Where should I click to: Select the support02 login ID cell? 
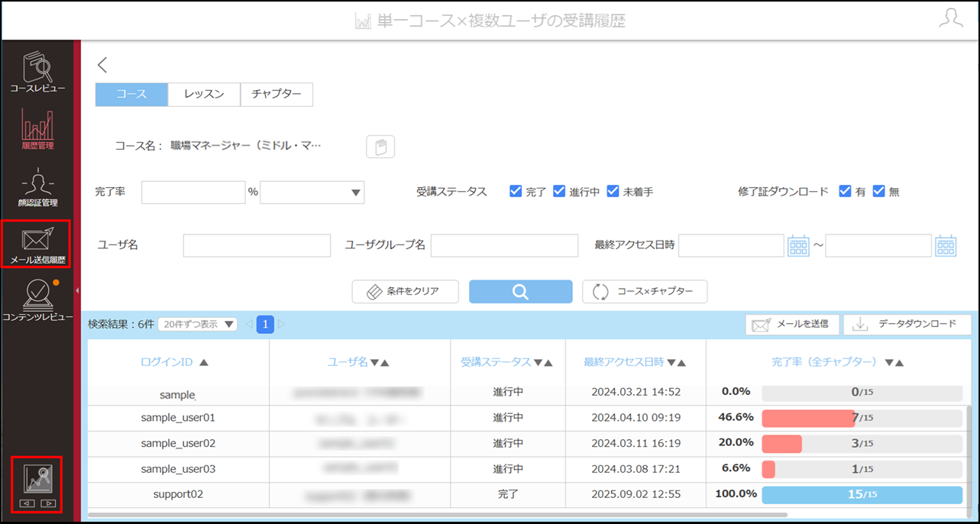pos(178,494)
